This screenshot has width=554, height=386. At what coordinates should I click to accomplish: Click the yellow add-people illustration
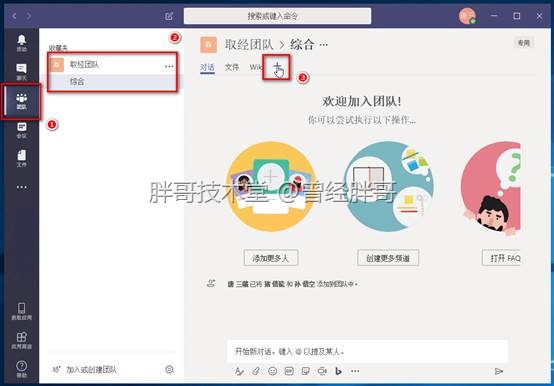coord(271,186)
